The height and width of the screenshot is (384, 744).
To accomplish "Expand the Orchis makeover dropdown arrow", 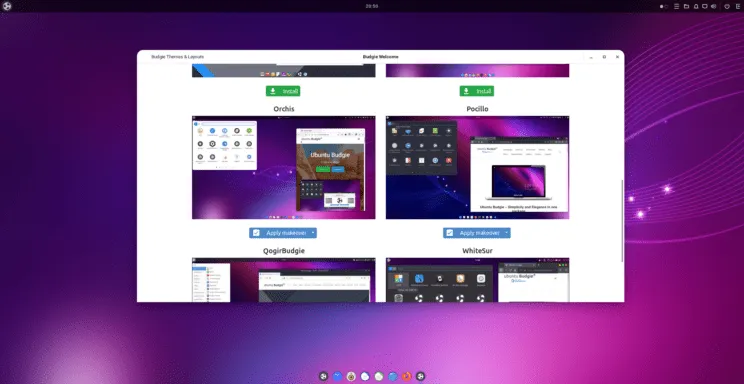I will pos(313,233).
